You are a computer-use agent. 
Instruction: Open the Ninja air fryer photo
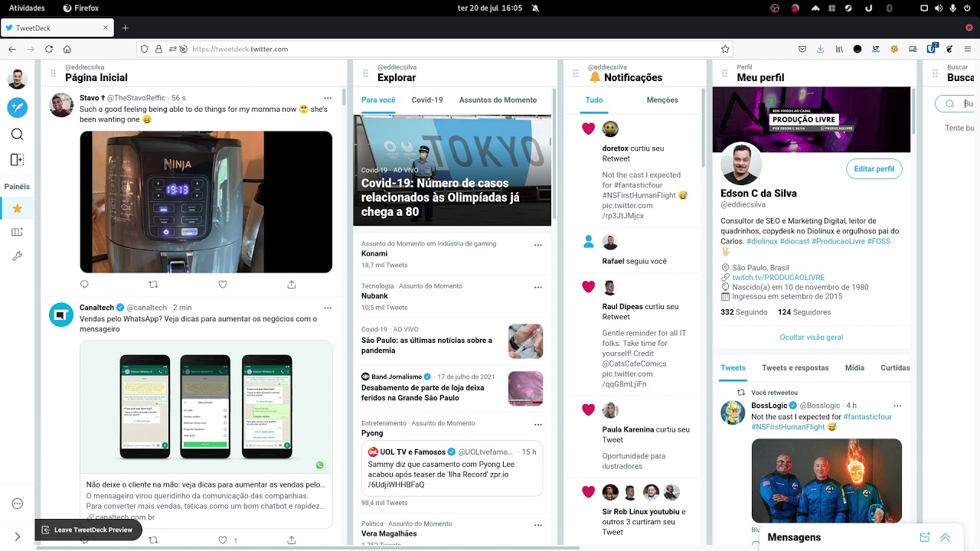tap(206, 202)
